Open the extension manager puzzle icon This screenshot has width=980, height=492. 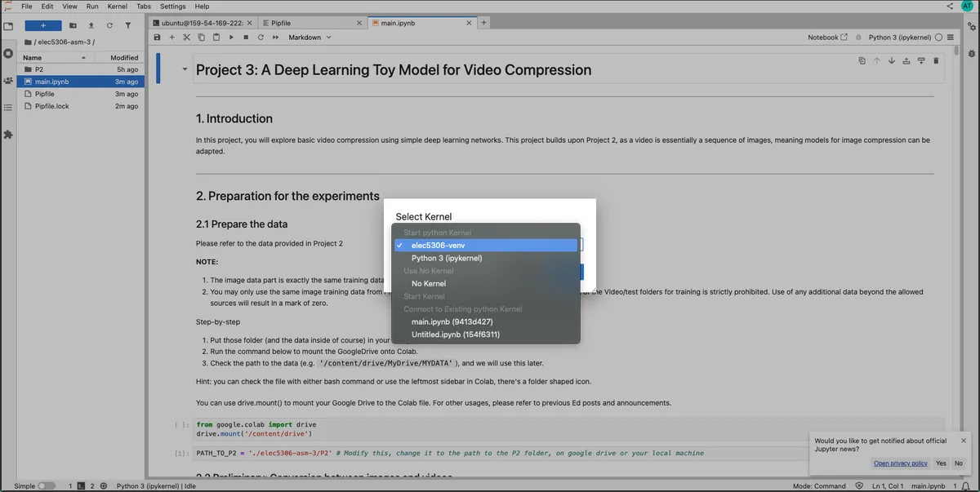(8, 134)
